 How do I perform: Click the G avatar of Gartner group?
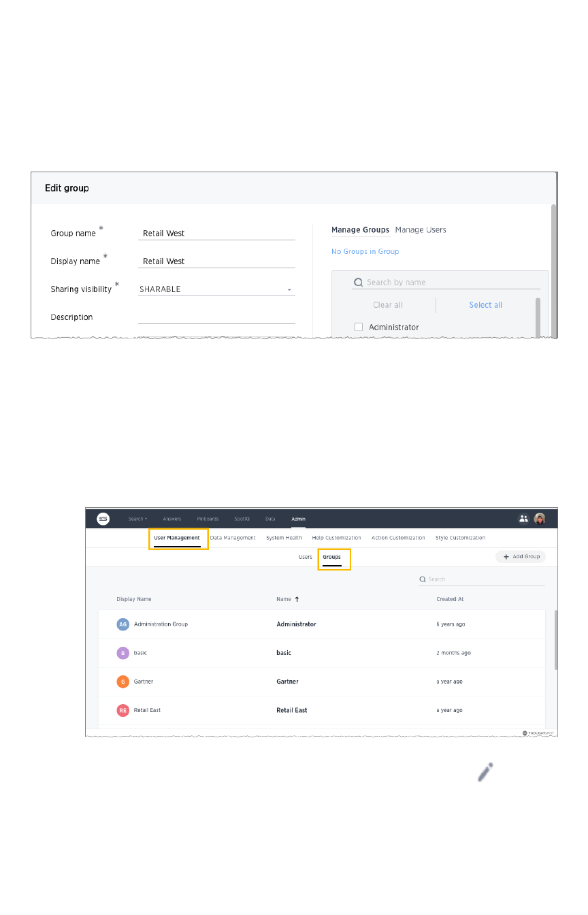tap(122, 681)
